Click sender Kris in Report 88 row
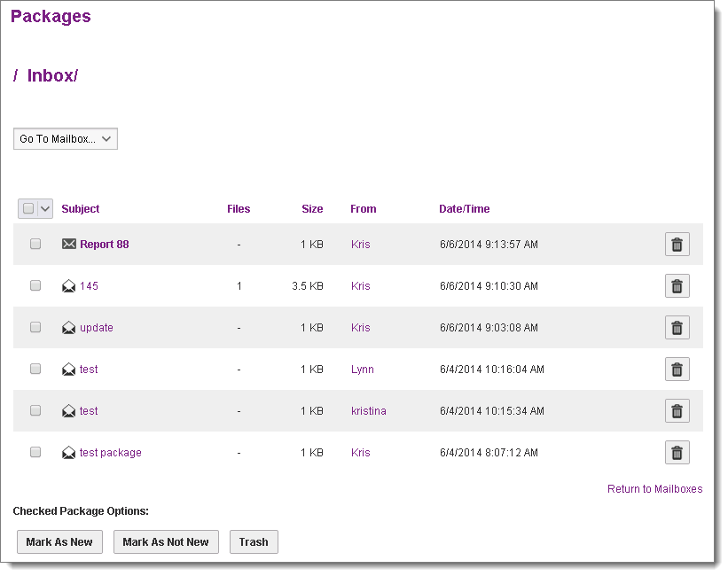Image resolution: width=728 pixels, height=576 pixels. point(361,245)
